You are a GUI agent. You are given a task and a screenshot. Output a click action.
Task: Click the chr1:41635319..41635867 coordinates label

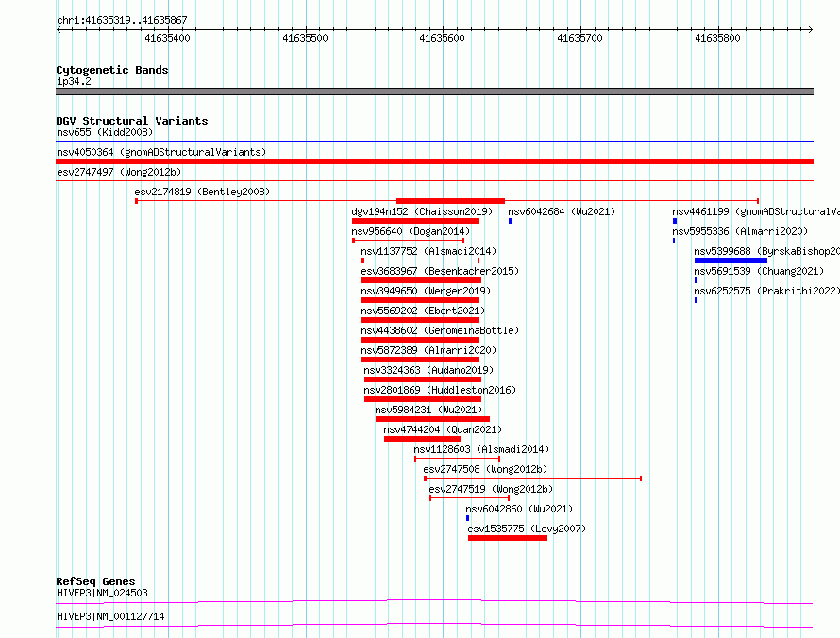(122, 20)
